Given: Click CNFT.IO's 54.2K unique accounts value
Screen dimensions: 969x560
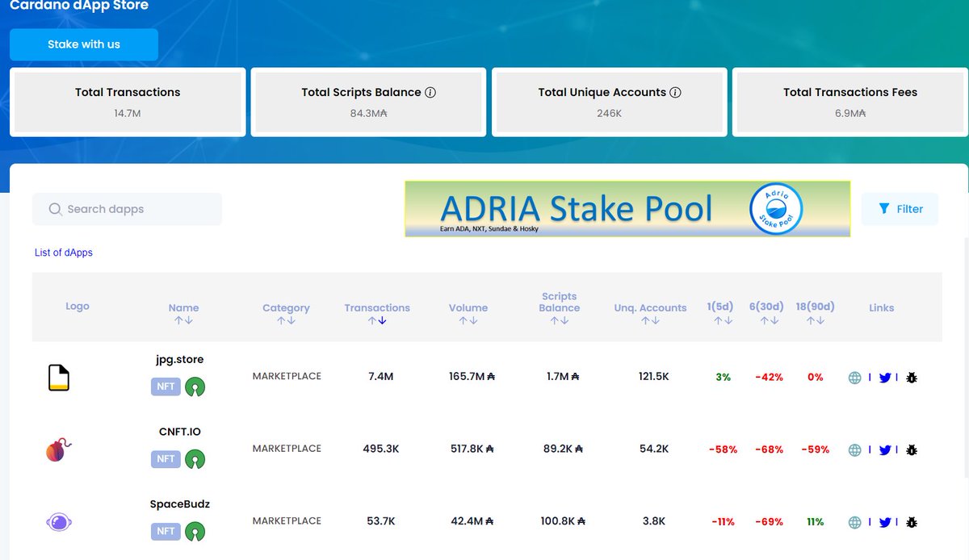Looking at the screenshot, I should [x=652, y=449].
